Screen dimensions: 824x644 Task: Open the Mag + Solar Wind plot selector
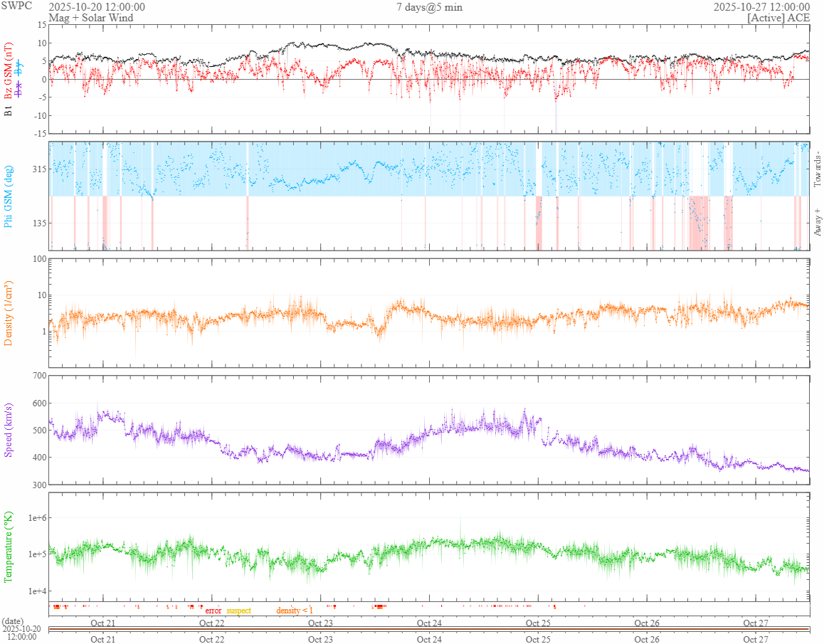click(x=90, y=18)
